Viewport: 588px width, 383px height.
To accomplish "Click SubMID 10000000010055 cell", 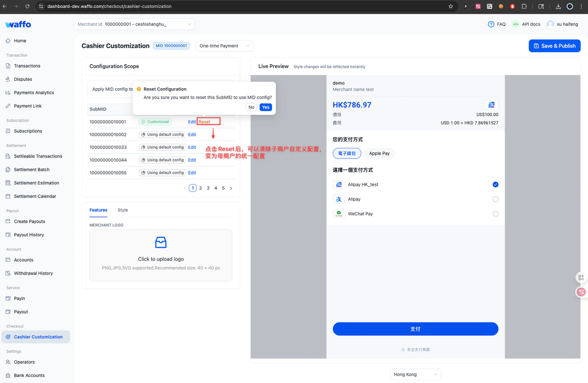I will point(108,173).
